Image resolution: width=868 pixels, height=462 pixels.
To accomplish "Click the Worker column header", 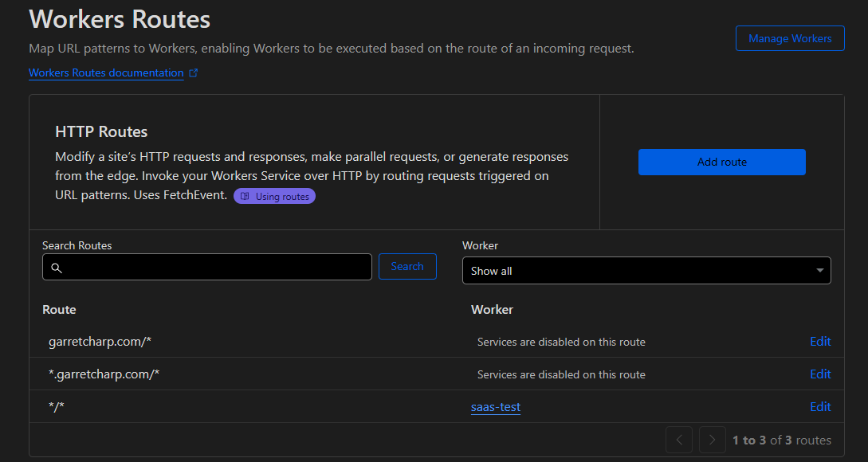I will 492,309.
